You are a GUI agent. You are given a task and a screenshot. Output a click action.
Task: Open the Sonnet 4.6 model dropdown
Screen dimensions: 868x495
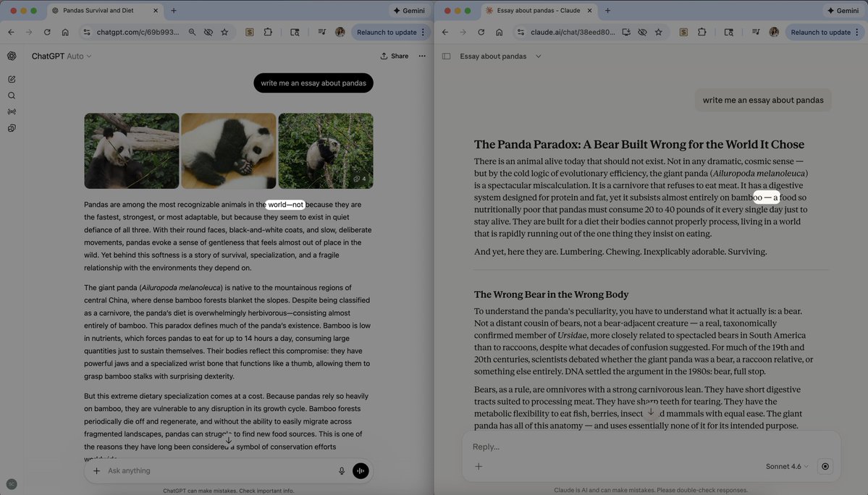787,466
